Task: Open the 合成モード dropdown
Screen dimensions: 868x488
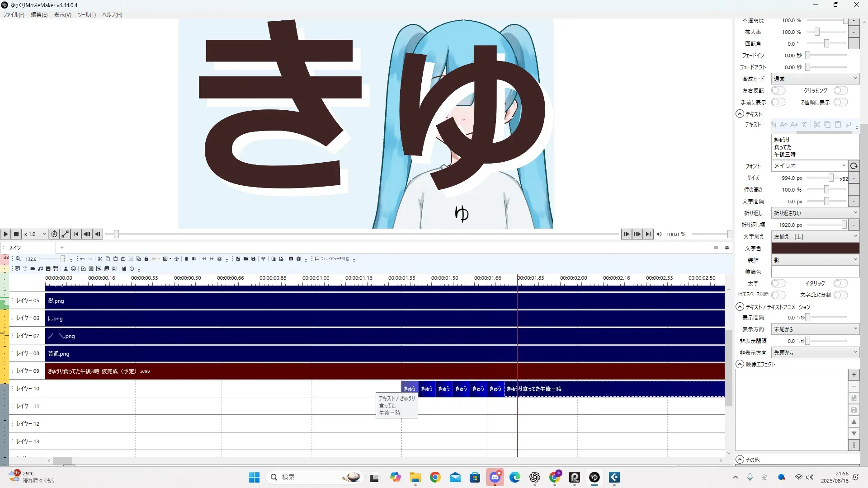Action: coord(815,79)
